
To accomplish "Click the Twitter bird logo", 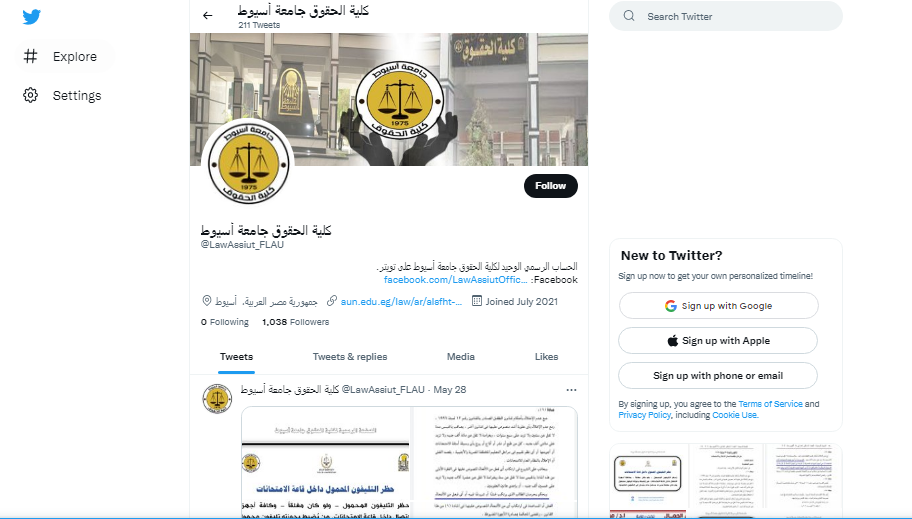I will point(31,17).
